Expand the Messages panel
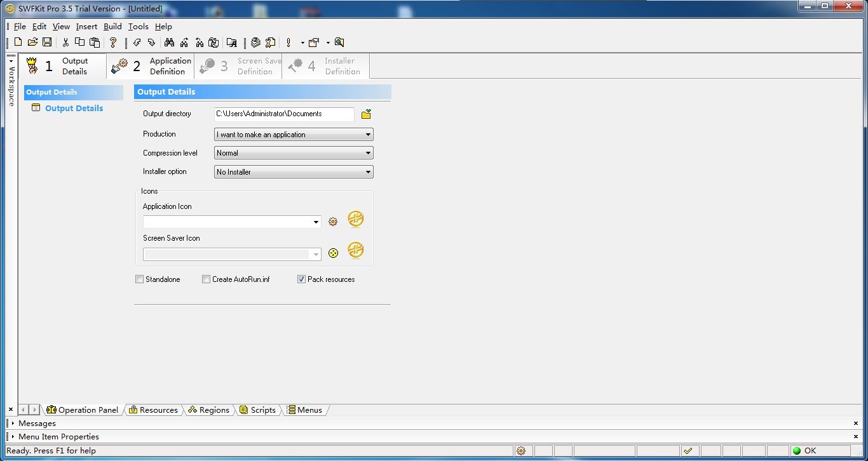 tap(37, 424)
